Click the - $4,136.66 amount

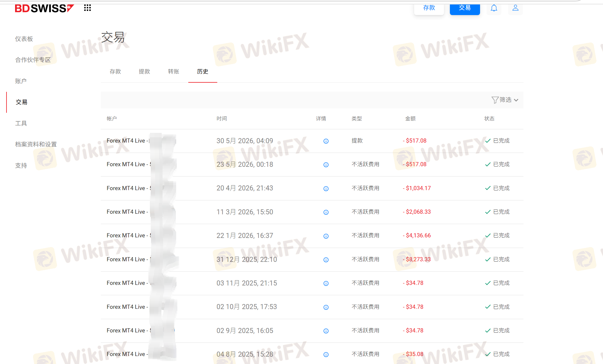[x=417, y=236]
